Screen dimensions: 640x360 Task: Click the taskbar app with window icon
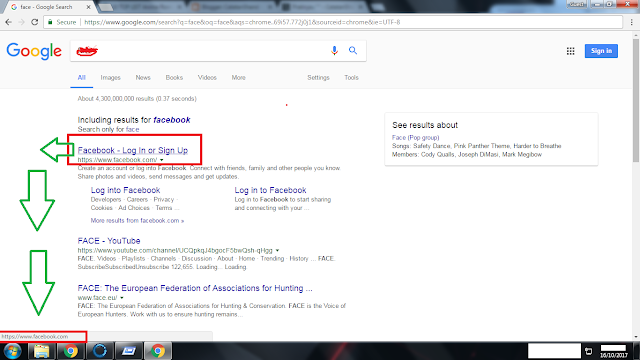(x=129, y=351)
